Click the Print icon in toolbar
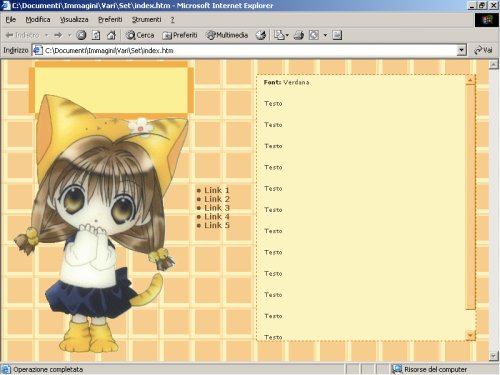This screenshot has width=500, height=375. [299, 35]
